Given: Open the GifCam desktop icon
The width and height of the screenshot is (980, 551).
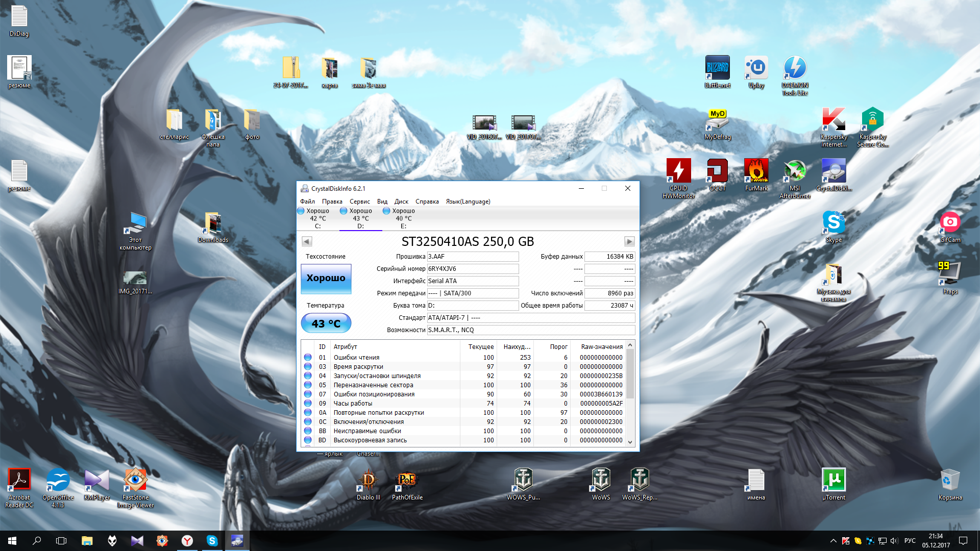Looking at the screenshot, I should (x=950, y=227).
